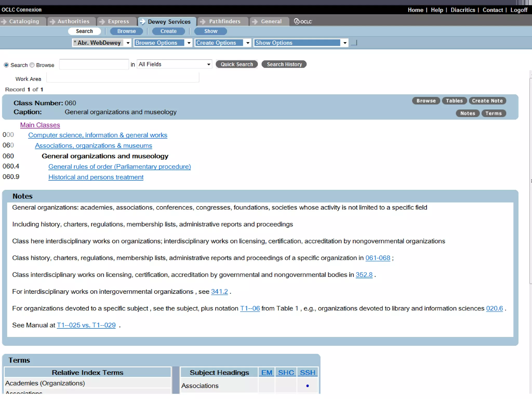
Task: Select the Browse radio button
Action: (32, 65)
